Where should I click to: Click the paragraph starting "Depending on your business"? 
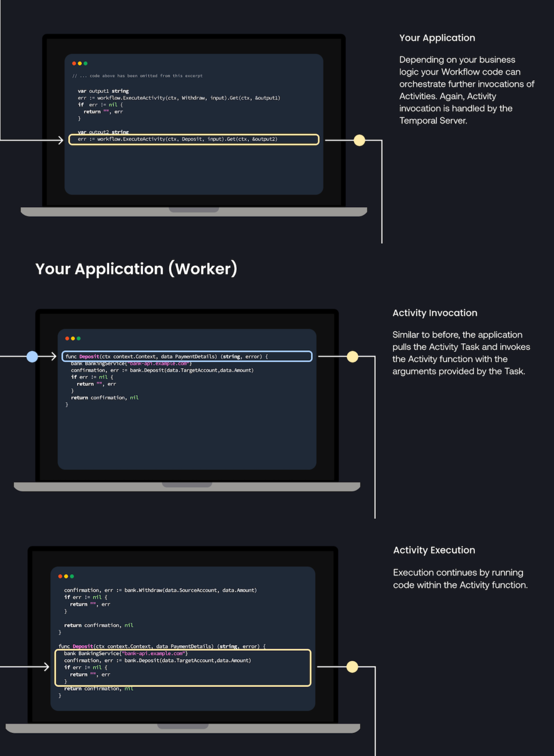[x=466, y=90]
